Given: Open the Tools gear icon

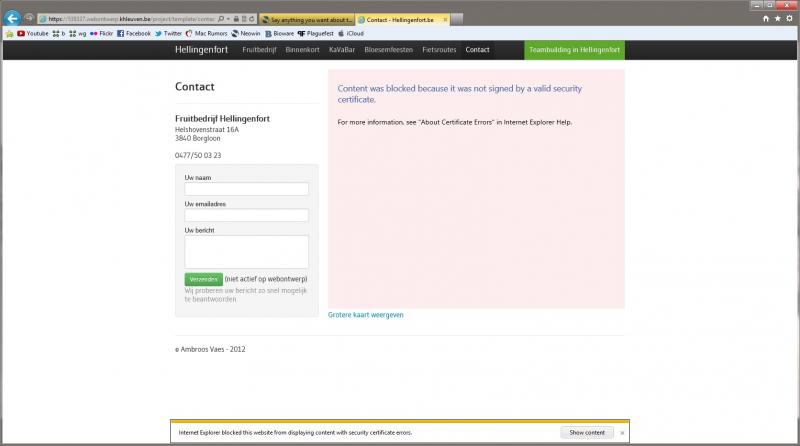Looking at the screenshot, I should (789, 18).
